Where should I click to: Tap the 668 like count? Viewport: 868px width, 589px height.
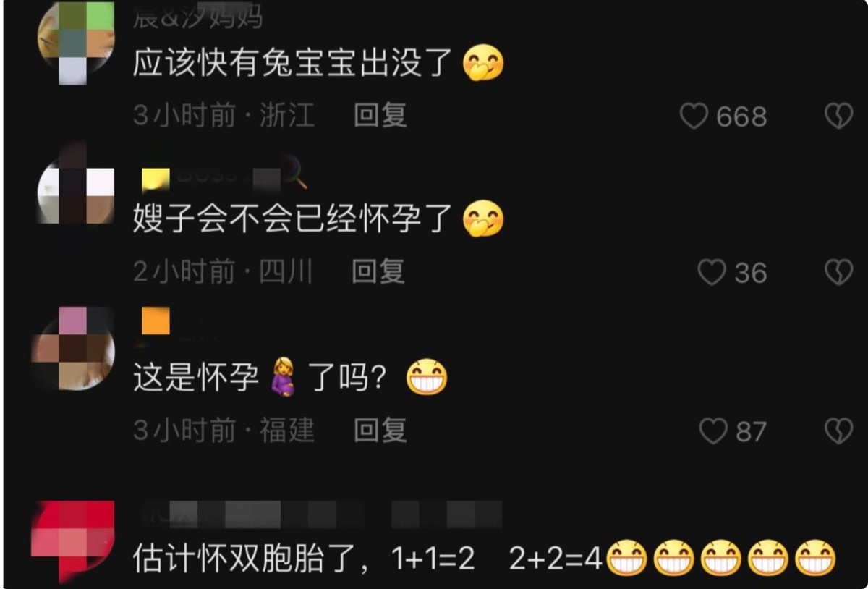coord(741,116)
